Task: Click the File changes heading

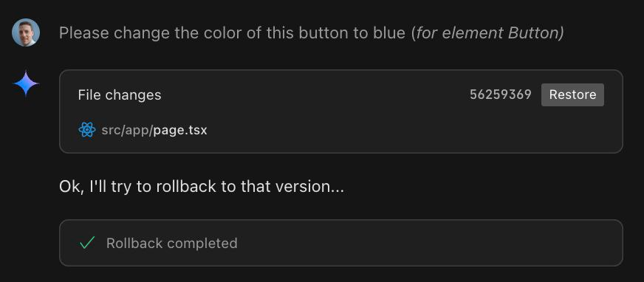Action: pos(120,94)
